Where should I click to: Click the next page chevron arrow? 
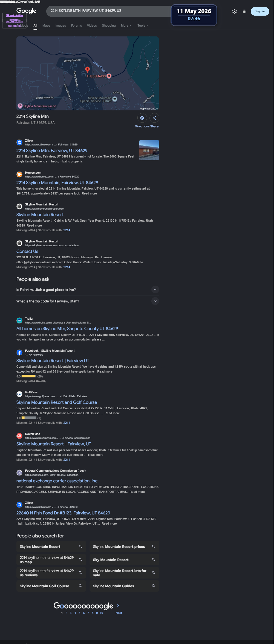(118, 605)
